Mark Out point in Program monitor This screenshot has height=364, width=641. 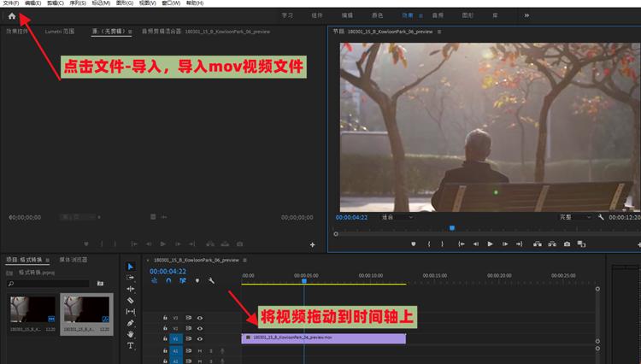[443, 244]
